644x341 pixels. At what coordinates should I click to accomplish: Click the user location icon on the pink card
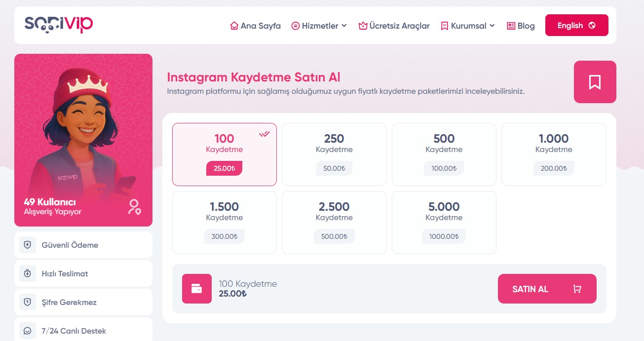coord(134,207)
